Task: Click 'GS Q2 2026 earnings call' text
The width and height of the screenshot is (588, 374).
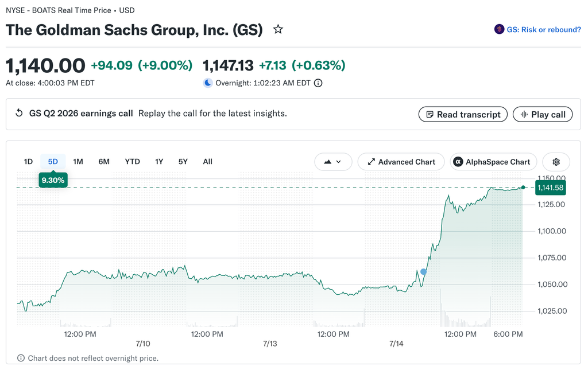Action: [81, 113]
